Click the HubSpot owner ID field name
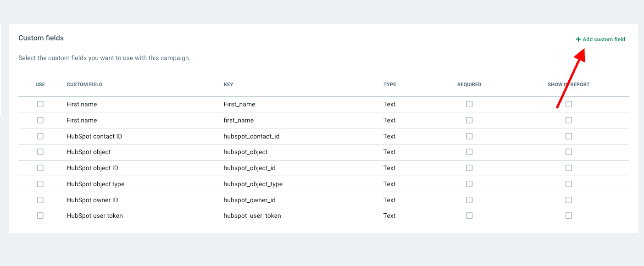This screenshot has width=644, height=266. point(92,200)
